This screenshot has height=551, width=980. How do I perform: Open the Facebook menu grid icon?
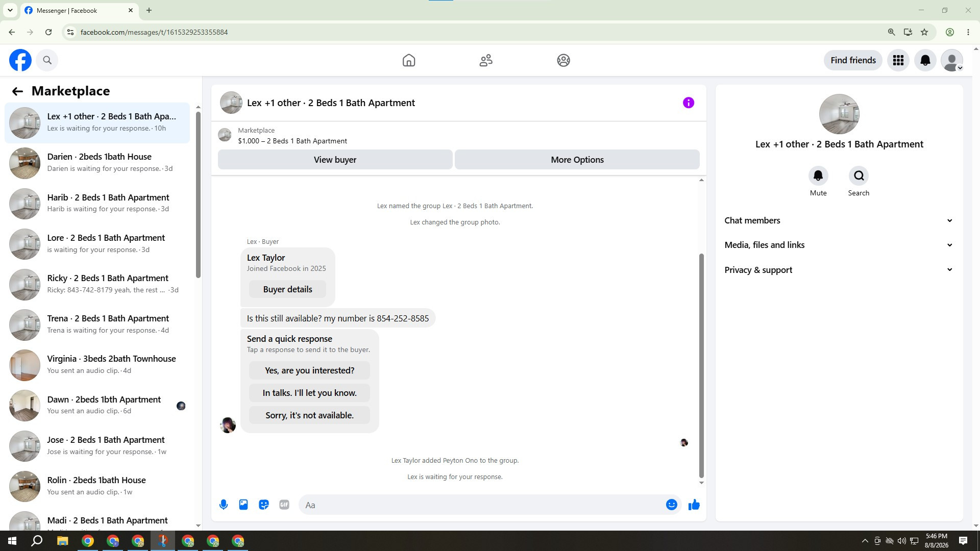click(x=898, y=60)
